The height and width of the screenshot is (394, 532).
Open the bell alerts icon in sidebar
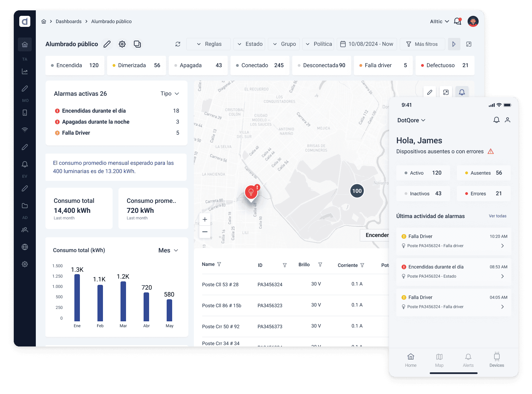(x=25, y=164)
